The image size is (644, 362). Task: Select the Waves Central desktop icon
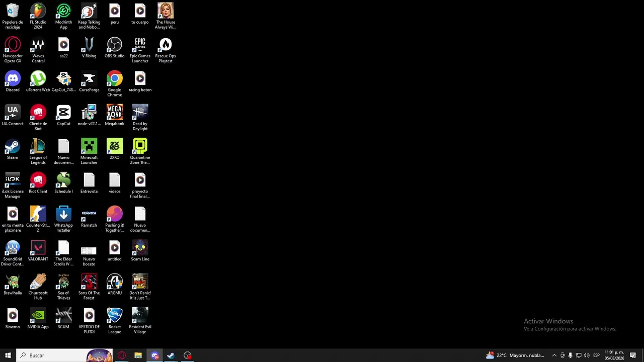(x=38, y=50)
